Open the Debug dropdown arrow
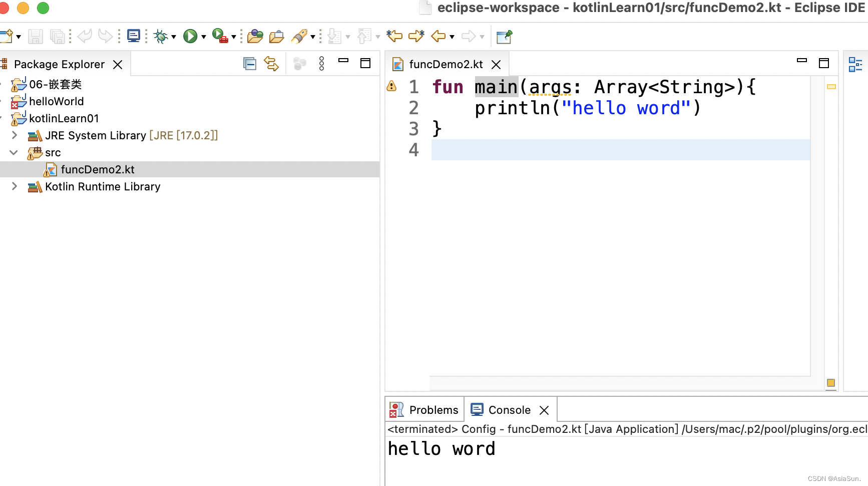The image size is (868, 486). coord(174,37)
